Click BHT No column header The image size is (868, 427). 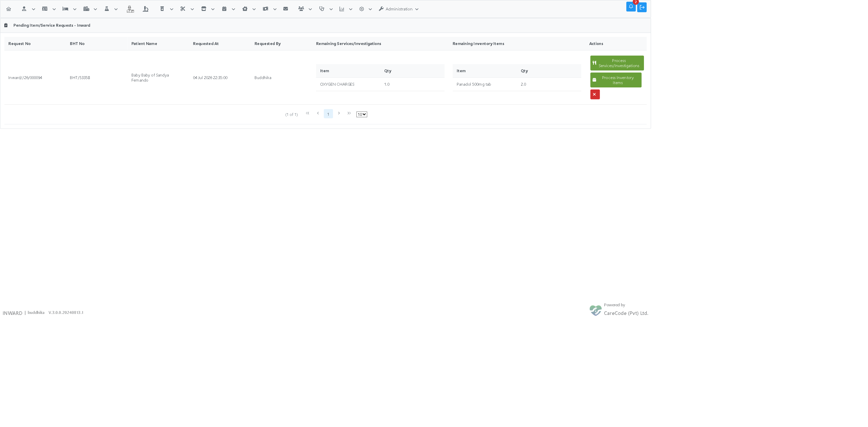pyautogui.click(x=77, y=44)
